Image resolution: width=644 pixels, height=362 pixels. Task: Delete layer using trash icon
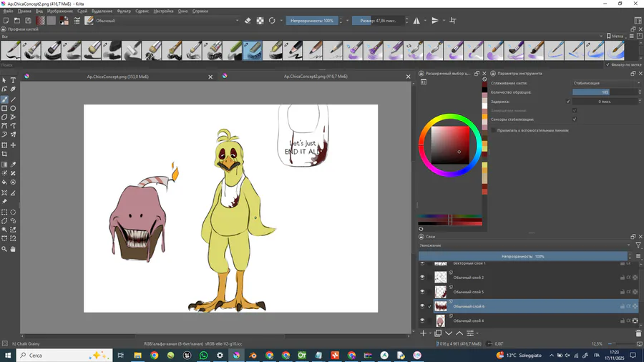[638, 333]
